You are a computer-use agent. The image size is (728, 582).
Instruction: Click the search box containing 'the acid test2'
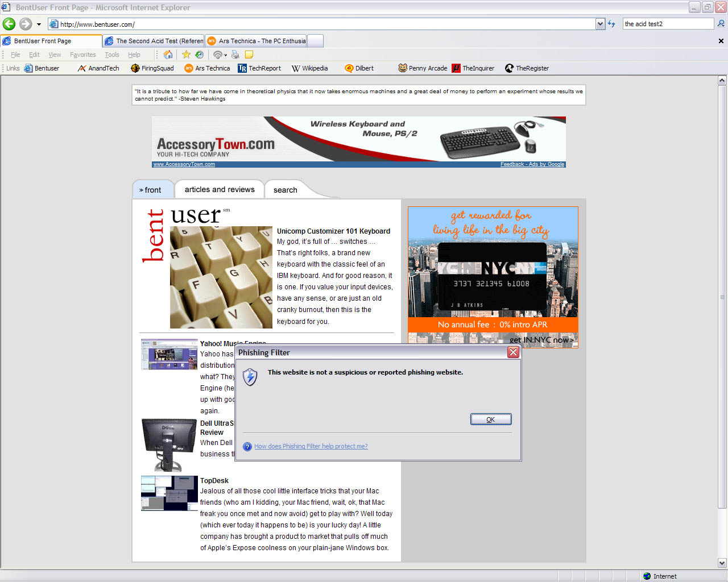tap(668, 24)
